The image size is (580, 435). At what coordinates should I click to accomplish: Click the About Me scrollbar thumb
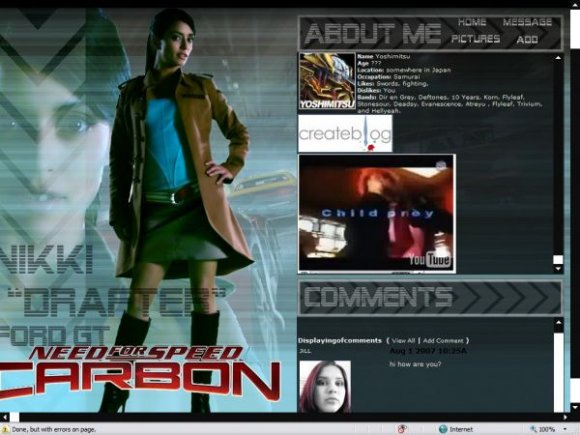(558, 259)
